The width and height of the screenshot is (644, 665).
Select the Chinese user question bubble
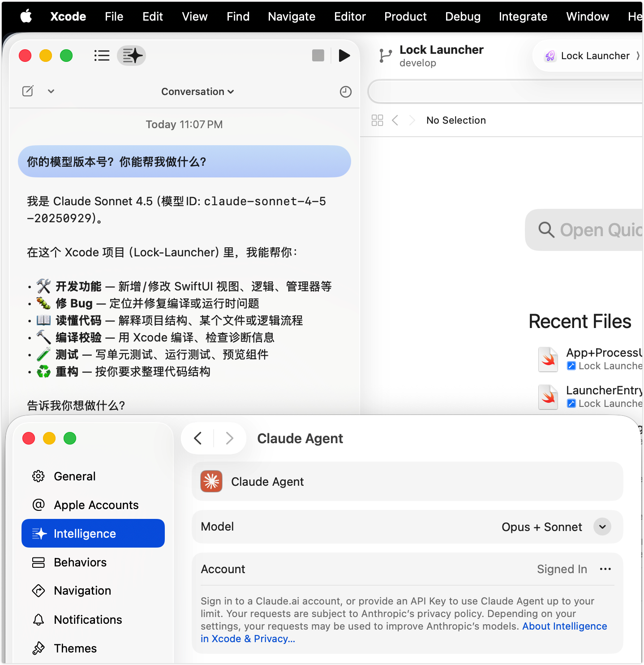coord(185,161)
